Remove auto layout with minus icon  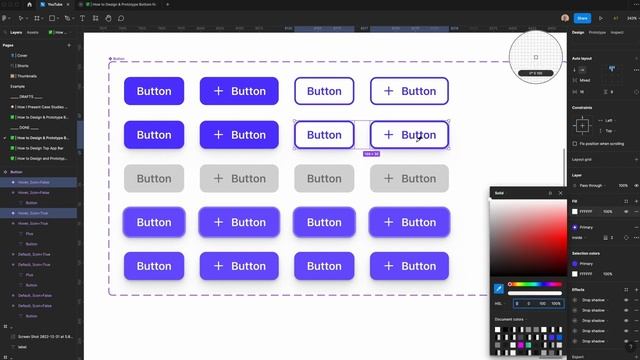point(636,58)
